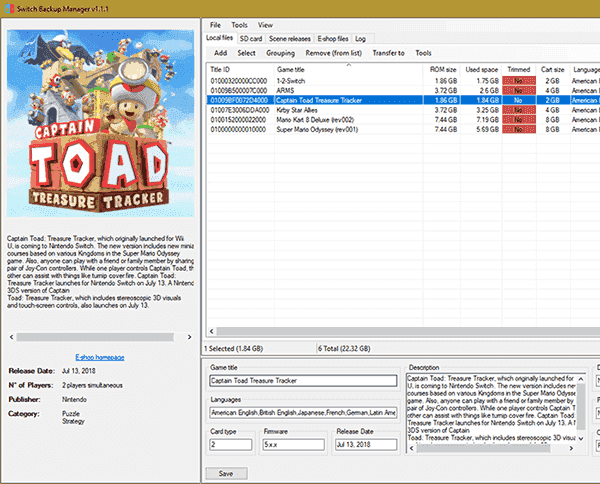Switch to the Log tab

coord(360,39)
